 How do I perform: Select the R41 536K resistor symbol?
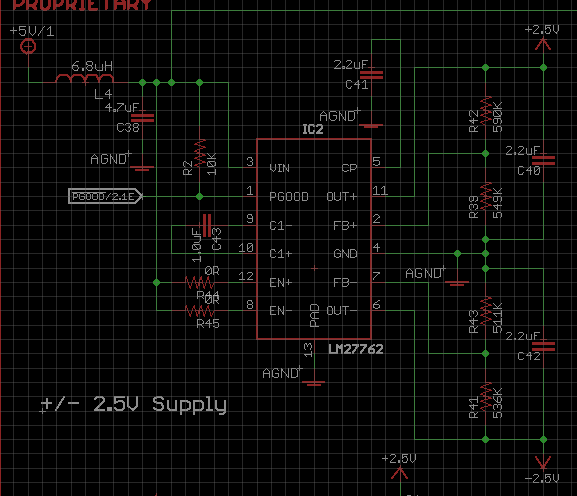(x=486, y=397)
